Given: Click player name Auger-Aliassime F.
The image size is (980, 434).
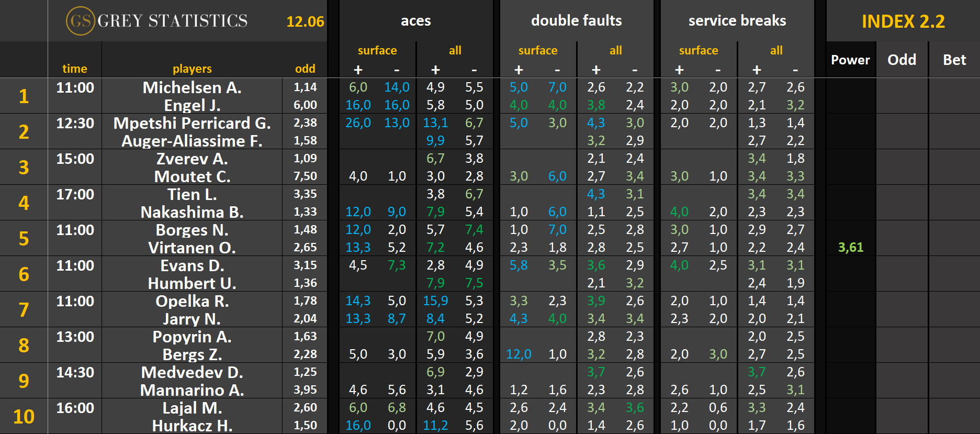Looking at the screenshot, I should point(192,141).
